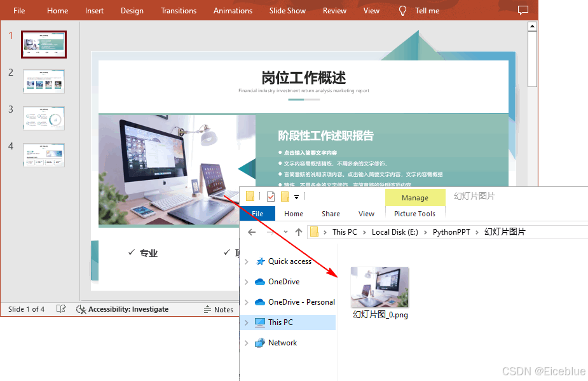
Task: Open the Review ribbon tab
Action: (334, 11)
